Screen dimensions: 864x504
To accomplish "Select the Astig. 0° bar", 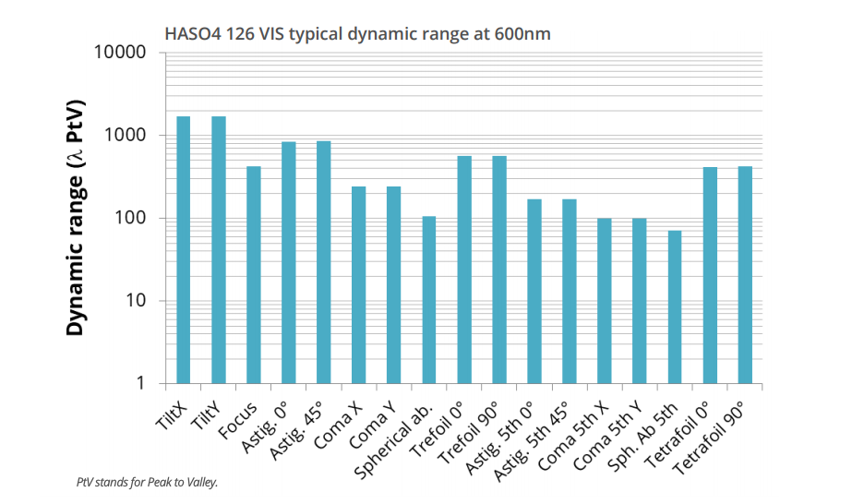I will tap(289, 263).
